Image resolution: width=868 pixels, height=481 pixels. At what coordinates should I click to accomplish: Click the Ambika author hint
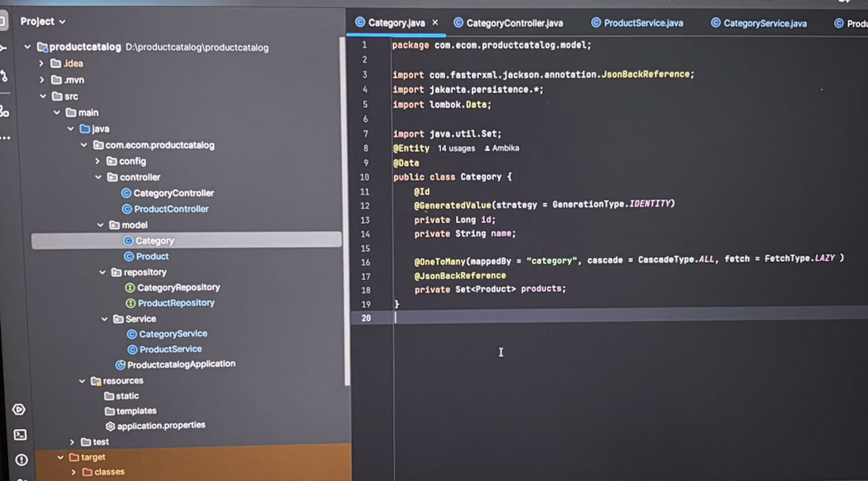(x=502, y=148)
